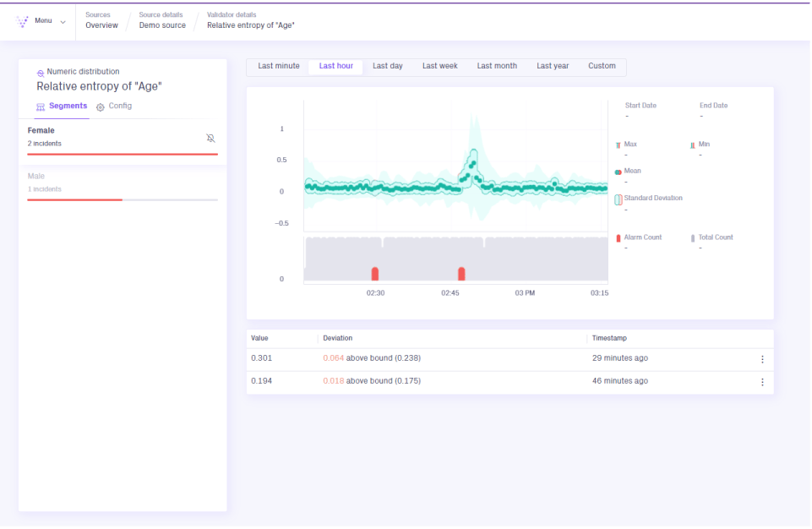This screenshot has height=529, width=812.
Task: Click the alarm marker near 02:30
Action: (375, 274)
